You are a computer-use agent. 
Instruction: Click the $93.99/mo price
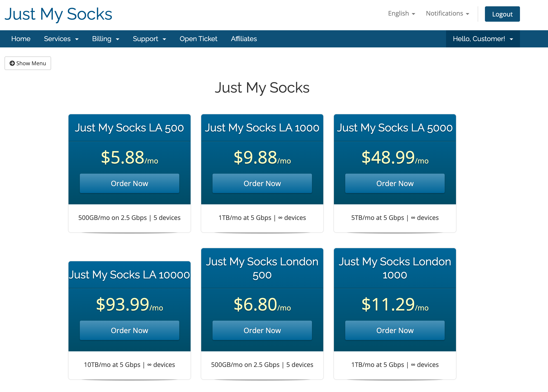(x=130, y=305)
